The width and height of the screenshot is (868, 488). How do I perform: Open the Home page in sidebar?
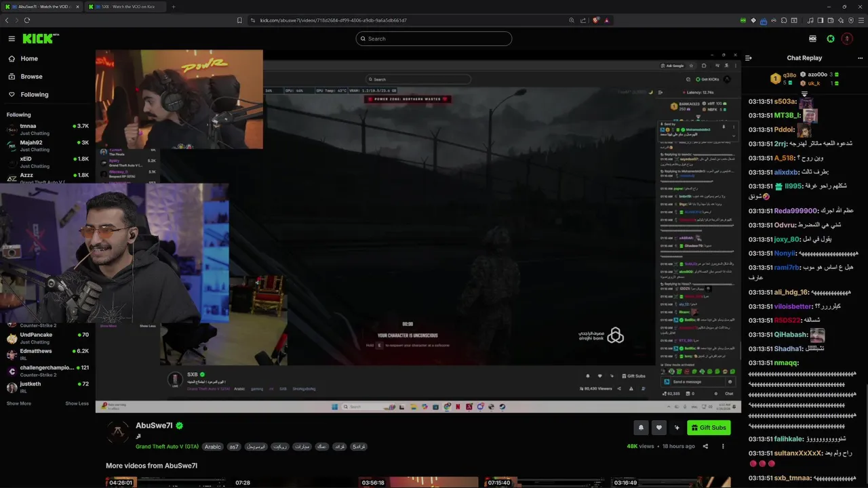tap(29, 58)
